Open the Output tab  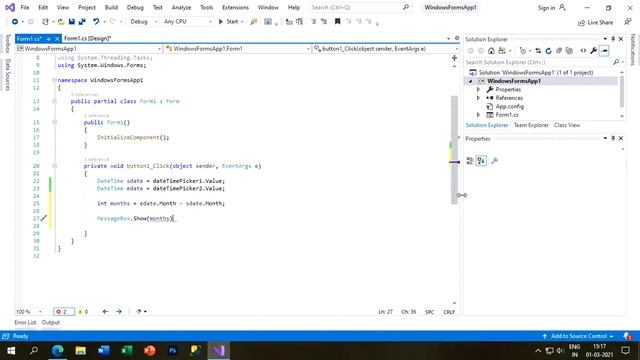tap(51, 322)
